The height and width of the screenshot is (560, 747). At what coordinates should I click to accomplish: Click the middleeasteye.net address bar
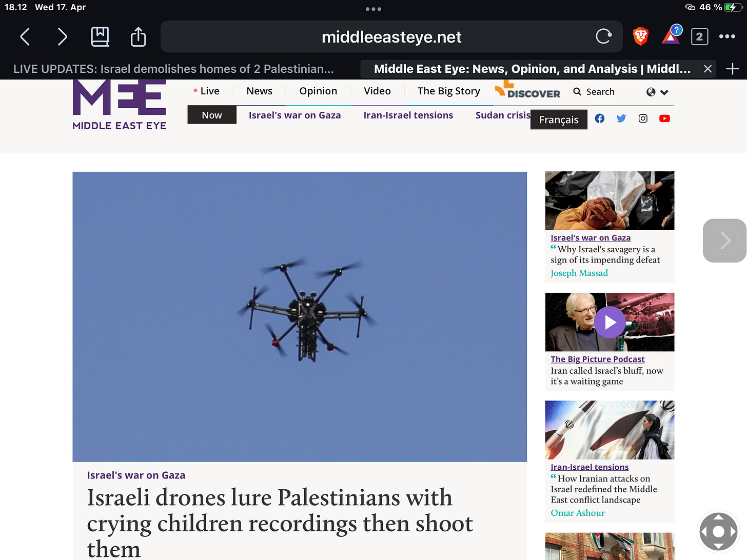tap(391, 36)
